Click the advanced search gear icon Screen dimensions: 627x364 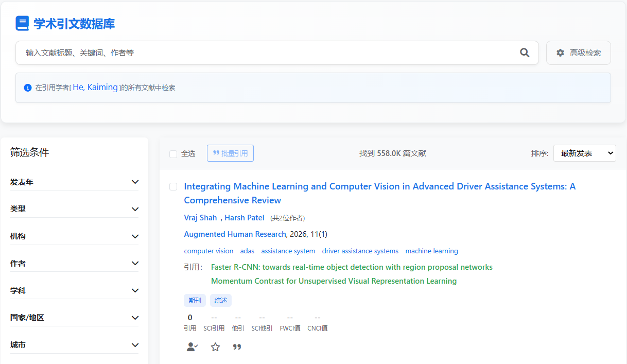(561, 53)
